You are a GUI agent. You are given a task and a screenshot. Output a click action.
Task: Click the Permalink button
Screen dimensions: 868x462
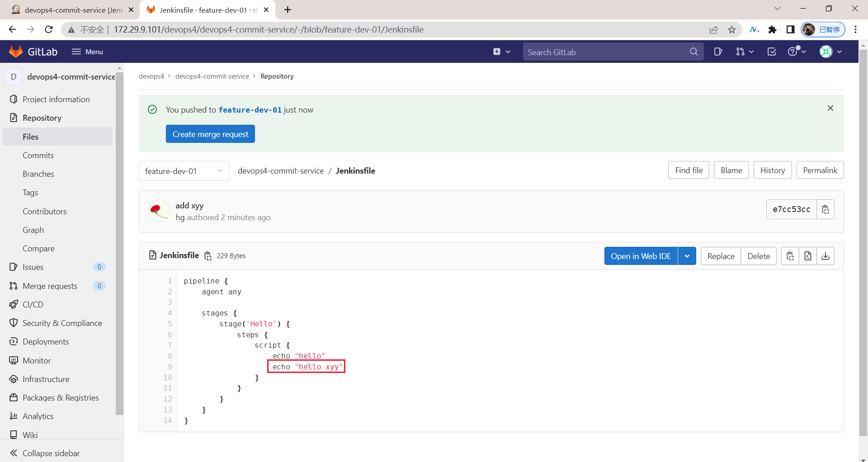pos(820,170)
